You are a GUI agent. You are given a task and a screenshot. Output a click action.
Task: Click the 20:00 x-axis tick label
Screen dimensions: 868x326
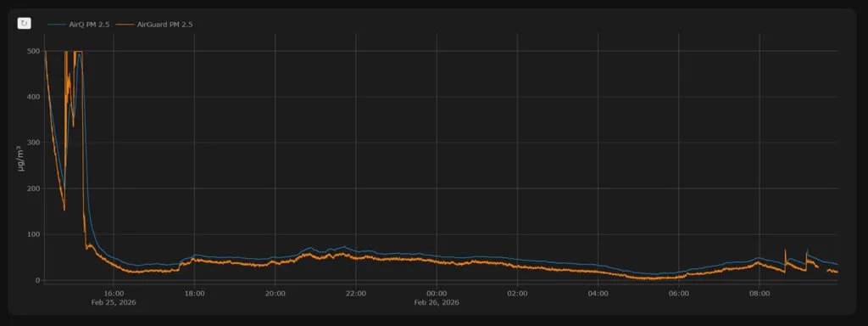click(x=275, y=294)
